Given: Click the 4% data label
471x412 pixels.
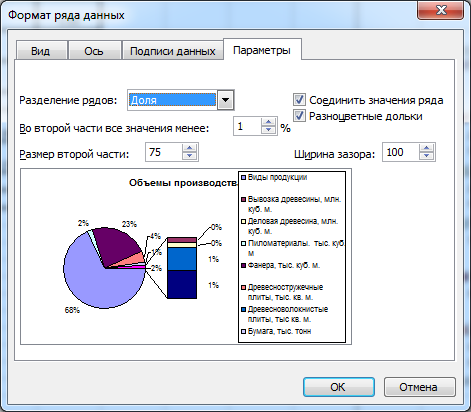Looking at the screenshot, I should point(155,236).
